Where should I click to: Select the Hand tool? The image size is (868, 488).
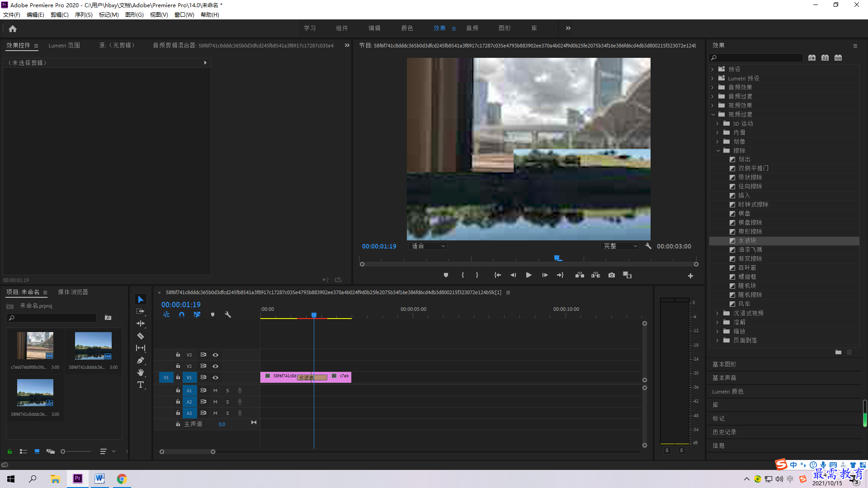pyautogui.click(x=141, y=372)
